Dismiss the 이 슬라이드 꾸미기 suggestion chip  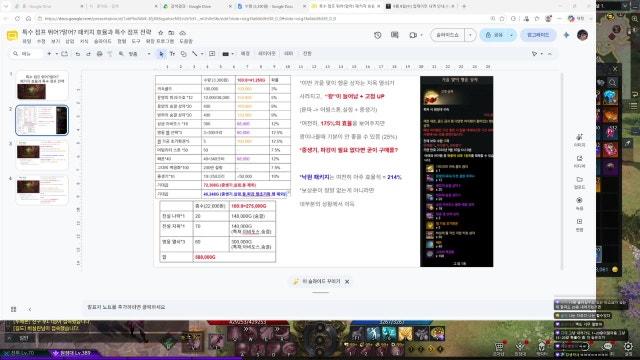pyautogui.click(x=347, y=282)
